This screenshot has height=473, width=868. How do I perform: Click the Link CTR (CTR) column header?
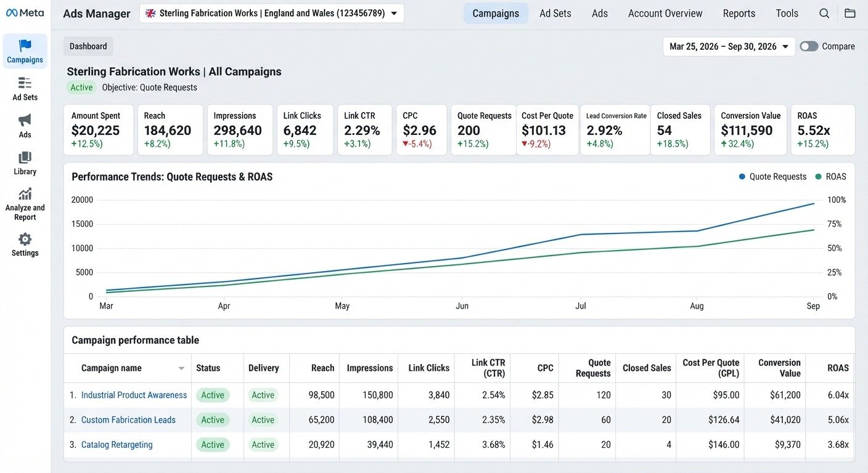click(x=488, y=368)
